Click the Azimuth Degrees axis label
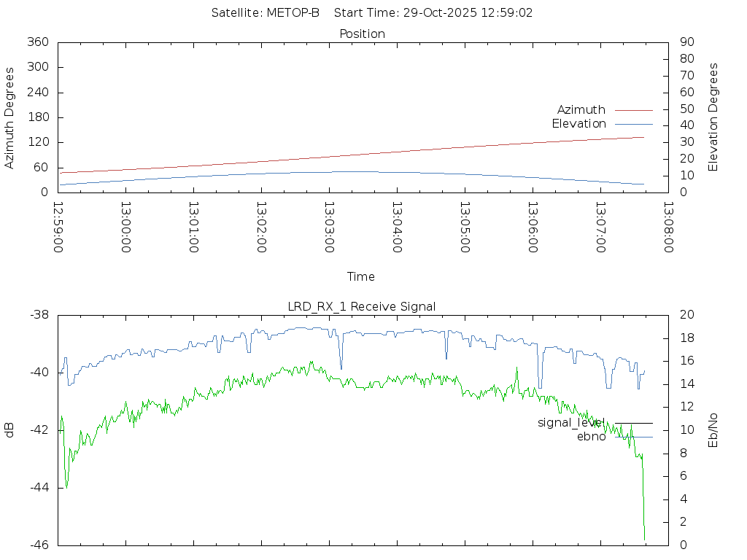Screen dimensions: 747x560 [x=9, y=117]
